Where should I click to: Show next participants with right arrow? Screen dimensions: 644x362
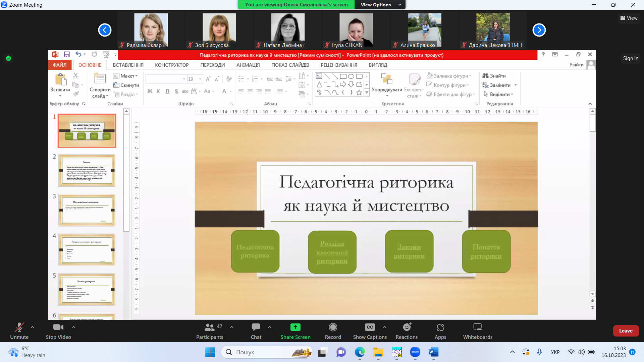(539, 30)
